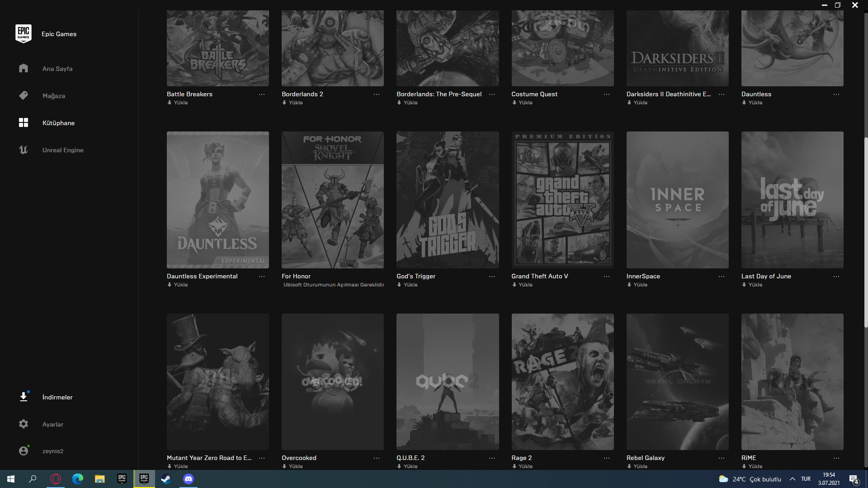Open the Last Day of June cover thumbnail

point(792,200)
